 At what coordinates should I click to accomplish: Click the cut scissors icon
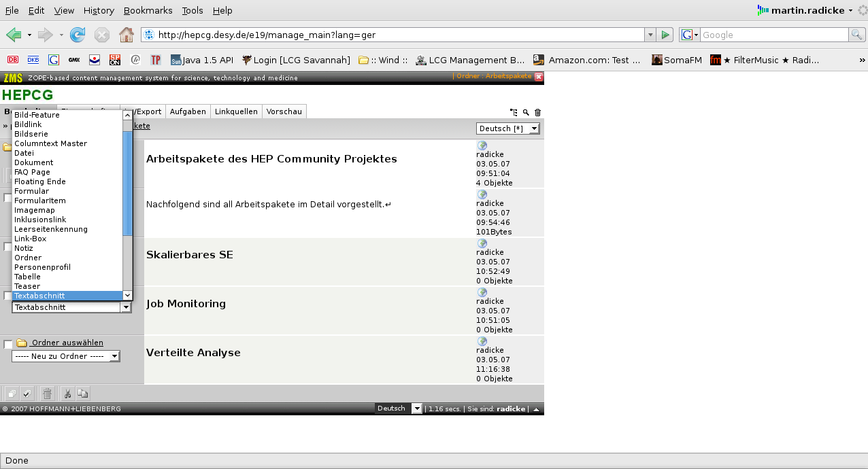tap(67, 393)
